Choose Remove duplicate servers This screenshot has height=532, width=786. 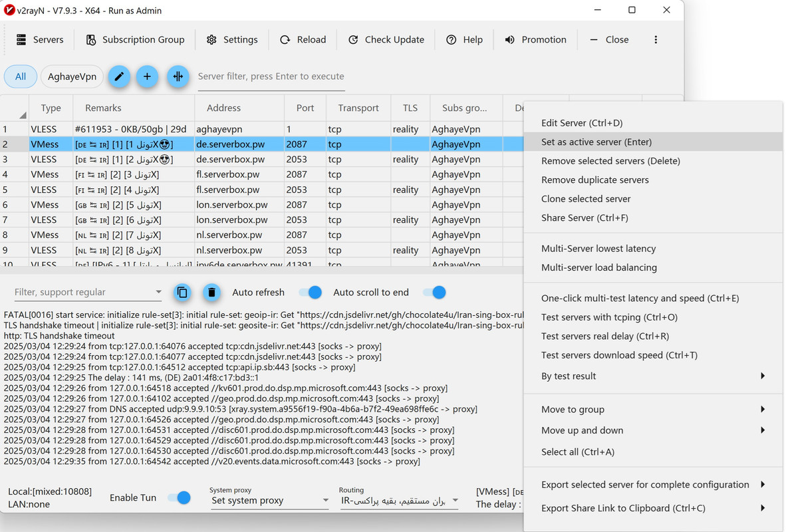[x=653, y=180]
